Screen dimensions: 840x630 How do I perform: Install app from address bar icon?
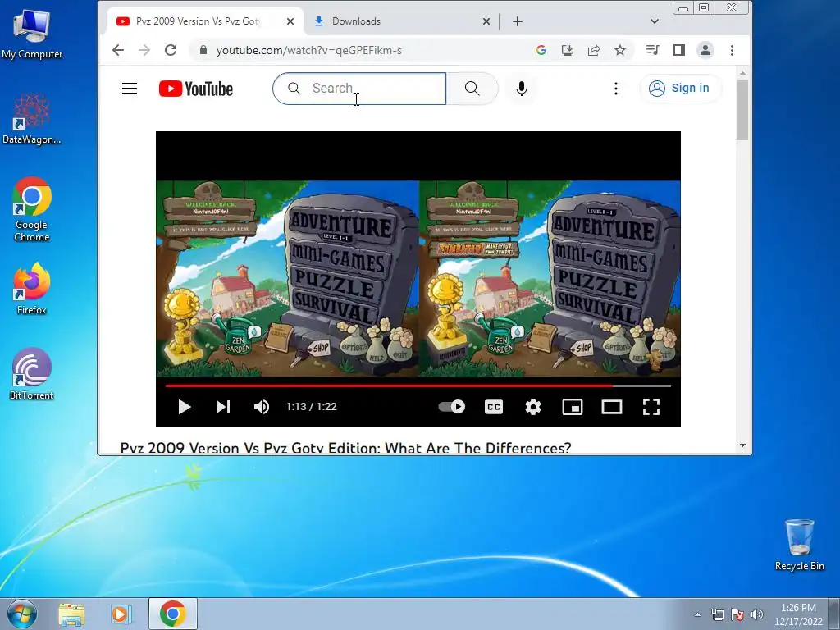click(x=568, y=50)
